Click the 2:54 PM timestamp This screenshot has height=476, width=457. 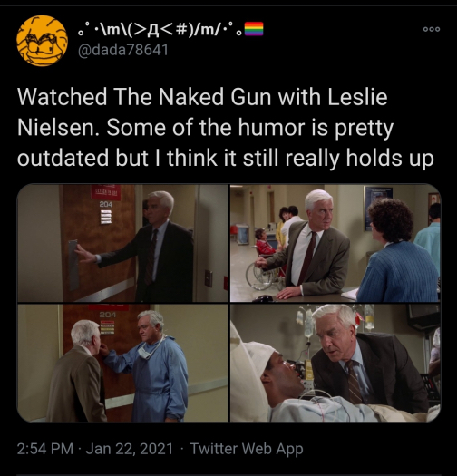(x=45, y=449)
